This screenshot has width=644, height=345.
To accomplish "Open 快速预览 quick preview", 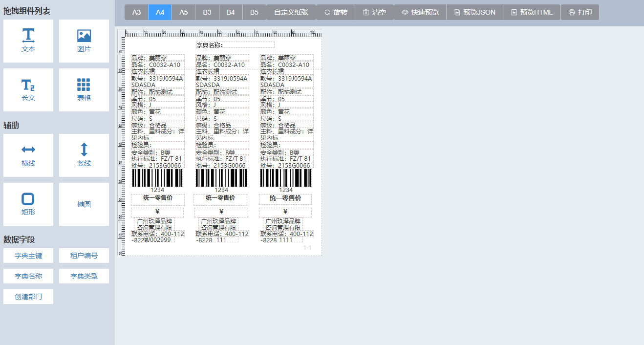I will click(420, 12).
